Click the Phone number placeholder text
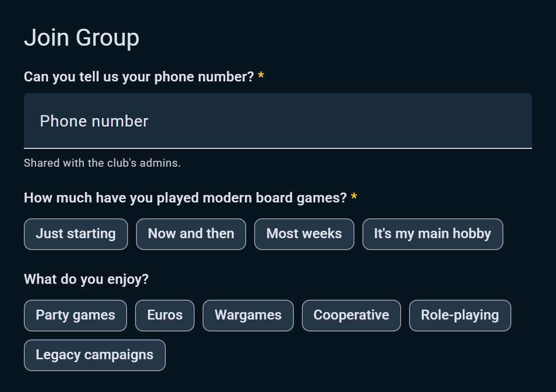 click(94, 121)
